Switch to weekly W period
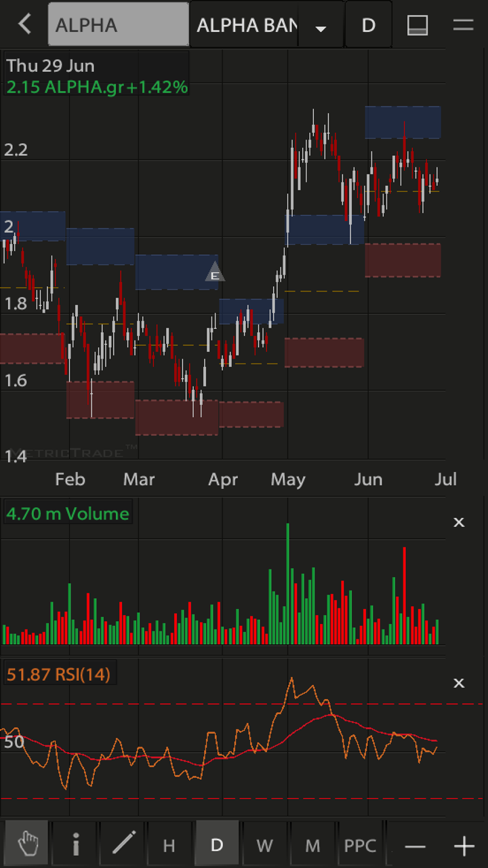Image resolution: width=488 pixels, height=868 pixels. 264,846
